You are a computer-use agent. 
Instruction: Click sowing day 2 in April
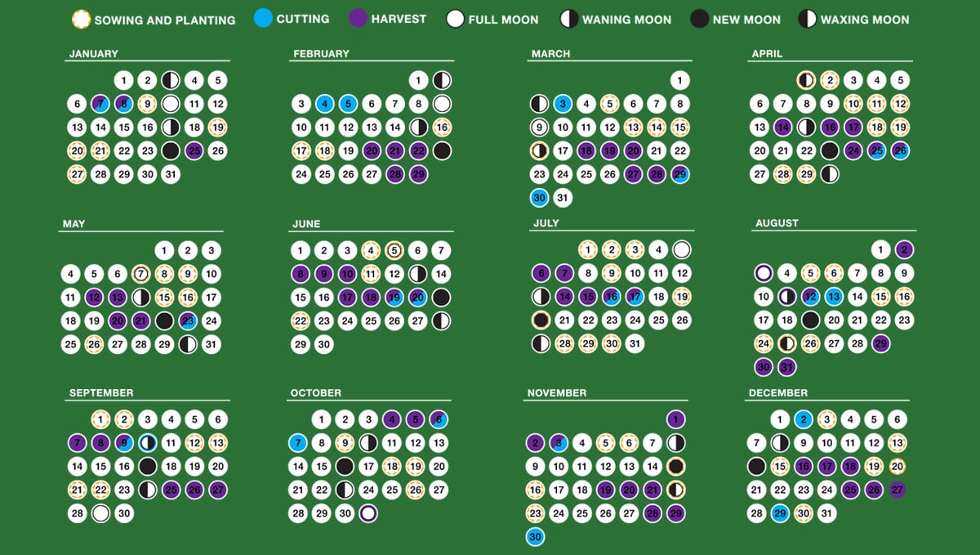tap(830, 80)
